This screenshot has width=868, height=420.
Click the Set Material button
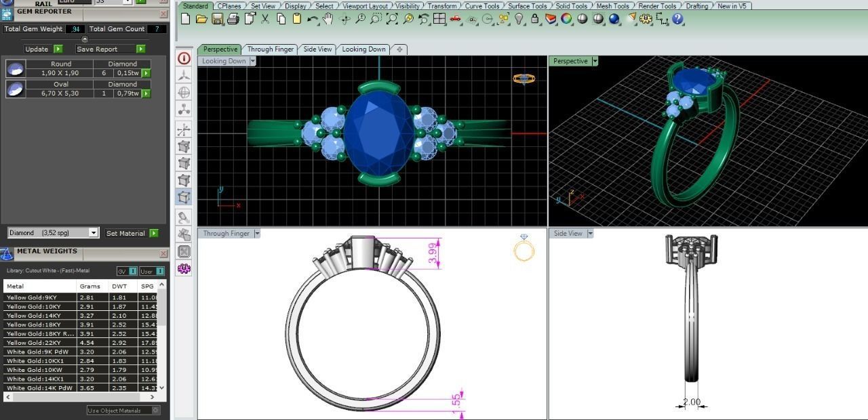[132, 233]
